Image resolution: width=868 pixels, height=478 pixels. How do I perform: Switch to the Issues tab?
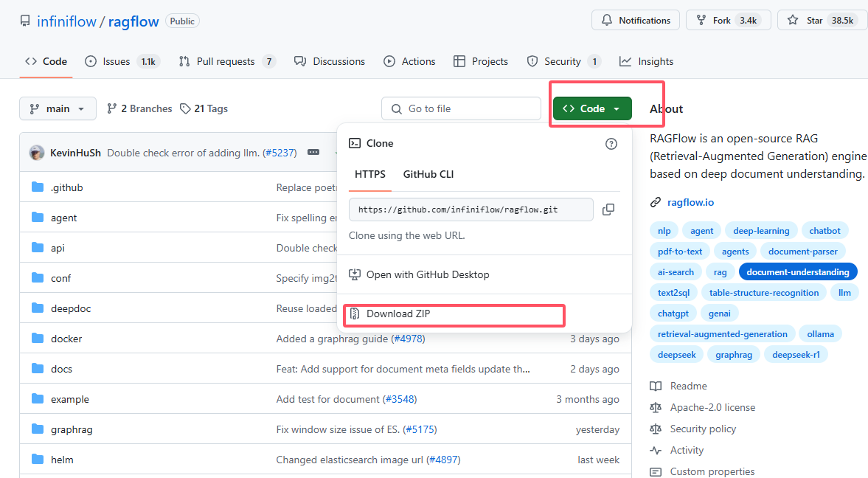pyautogui.click(x=122, y=61)
